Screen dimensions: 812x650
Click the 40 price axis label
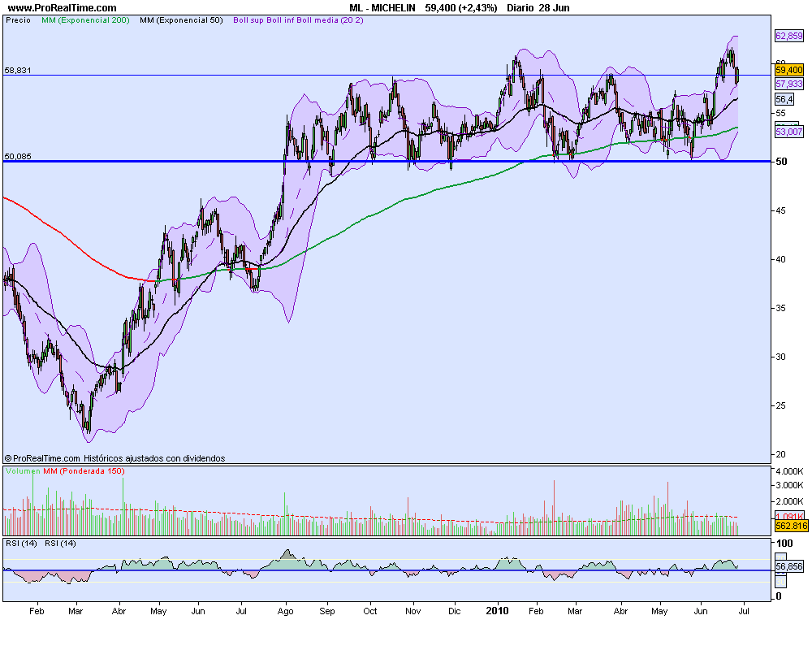pyautogui.click(x=781, y=259)
